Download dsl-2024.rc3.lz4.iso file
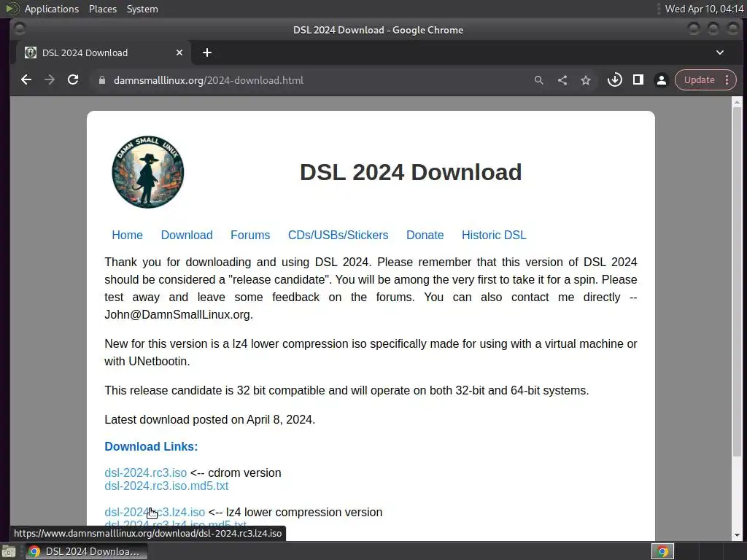Screen dimensions: 747x560 point(155,512)
